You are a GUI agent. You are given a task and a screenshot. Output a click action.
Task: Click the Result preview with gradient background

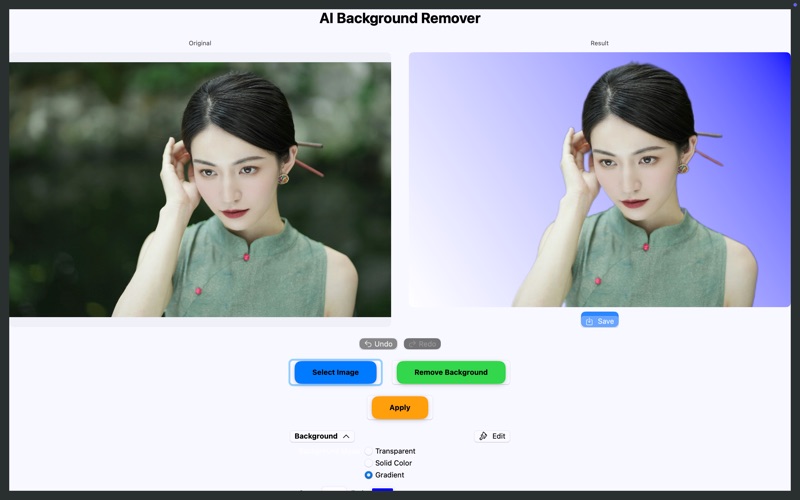click(599, 180)
